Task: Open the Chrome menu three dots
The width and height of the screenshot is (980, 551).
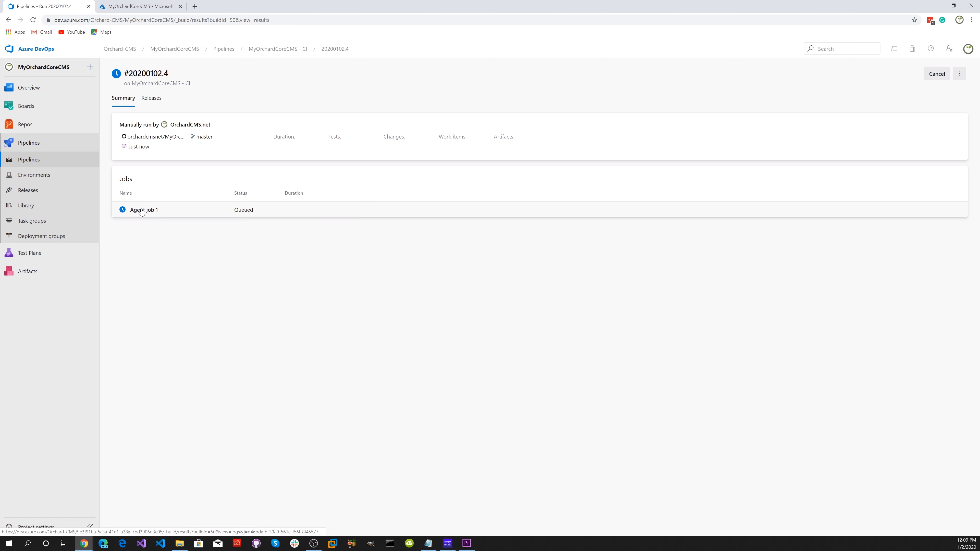Action: pyautogui.click(x=972, y=20)
